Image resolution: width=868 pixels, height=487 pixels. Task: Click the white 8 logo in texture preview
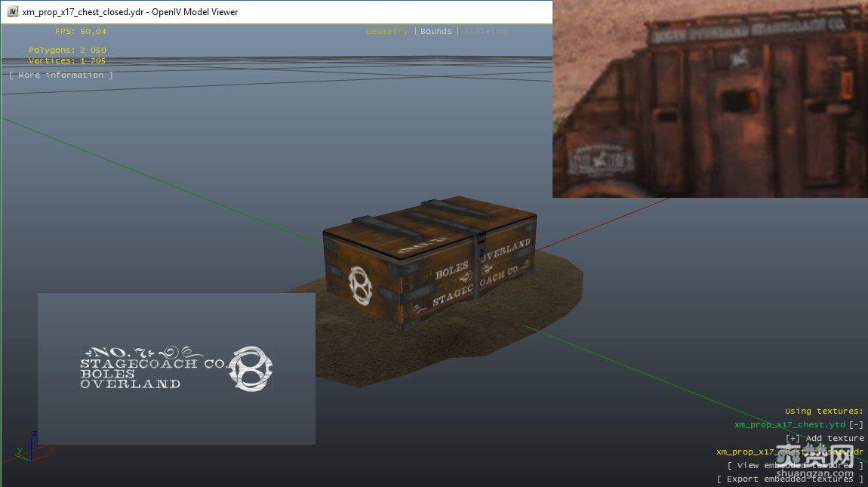251,368
